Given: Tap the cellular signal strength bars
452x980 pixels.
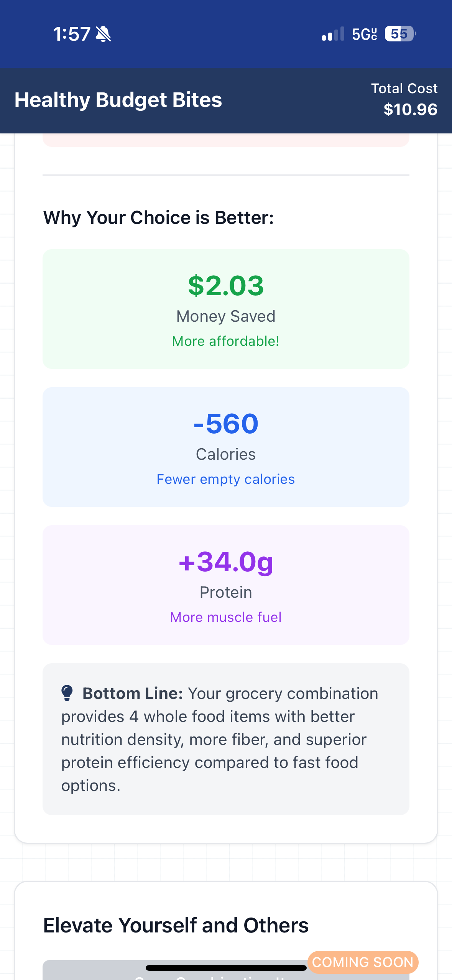Looking at the screenshot, I should 333,34.
